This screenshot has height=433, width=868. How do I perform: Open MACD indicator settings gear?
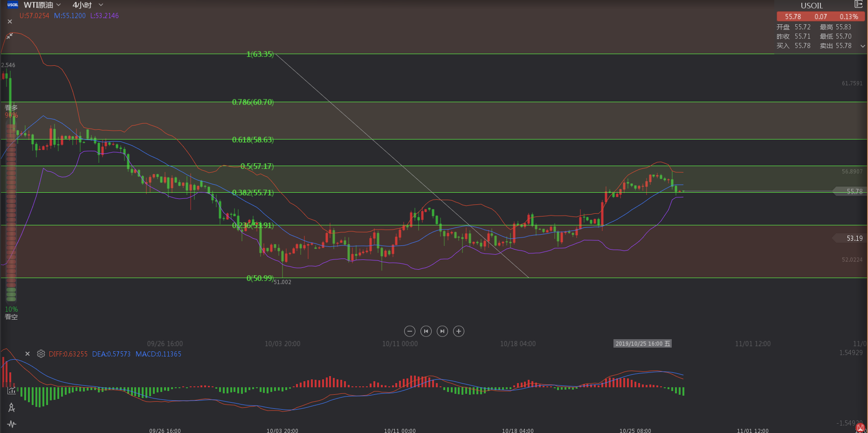point(41,354)
